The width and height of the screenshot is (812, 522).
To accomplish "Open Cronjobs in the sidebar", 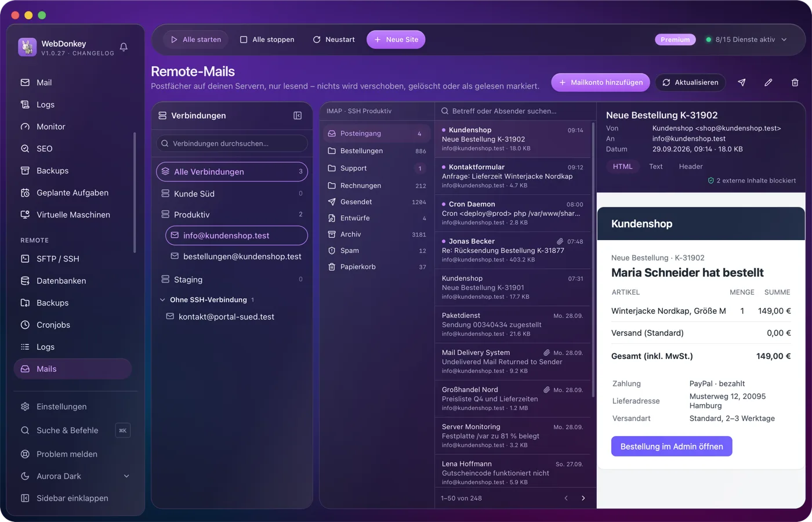I will 73,325.
